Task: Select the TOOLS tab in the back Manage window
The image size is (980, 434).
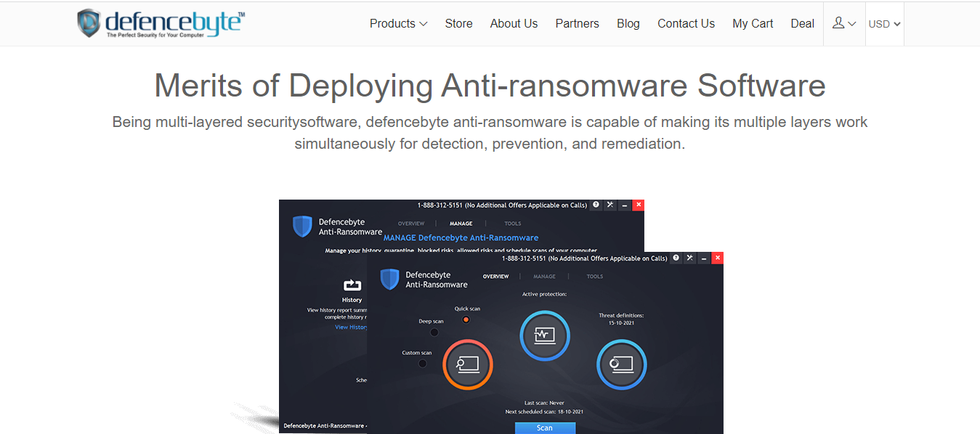Action: (x=513, y=224)
